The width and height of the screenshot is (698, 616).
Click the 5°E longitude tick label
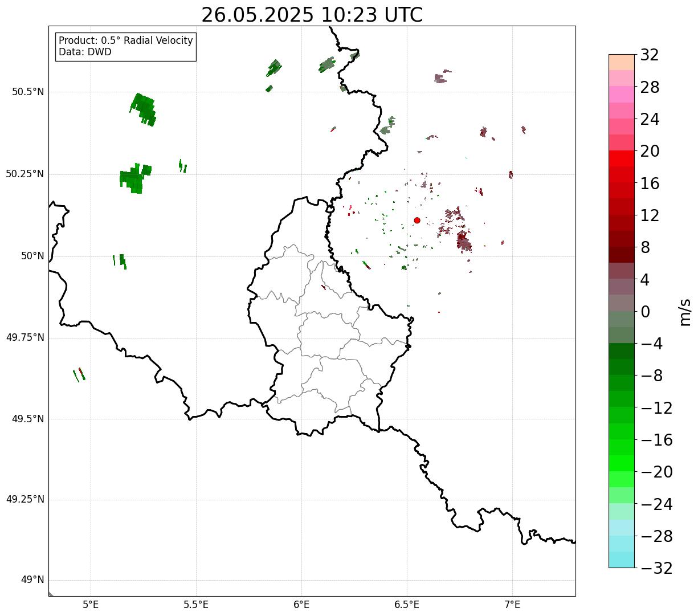(91, 605)
